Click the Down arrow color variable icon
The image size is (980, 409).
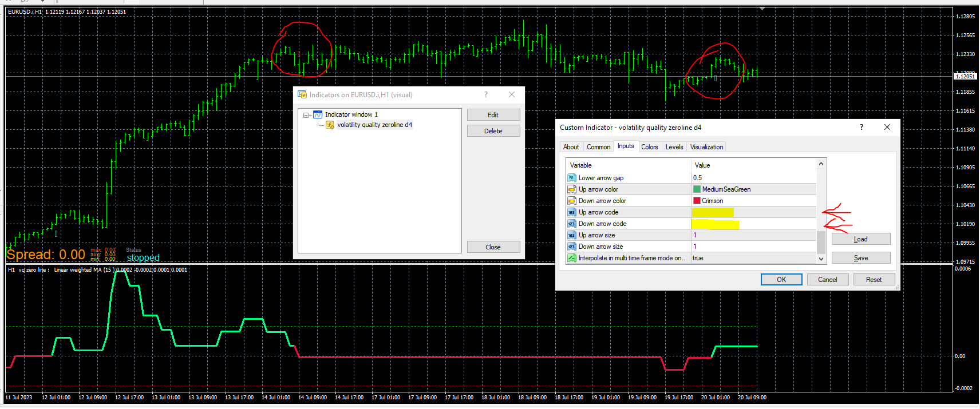click(x=571, y=201)
